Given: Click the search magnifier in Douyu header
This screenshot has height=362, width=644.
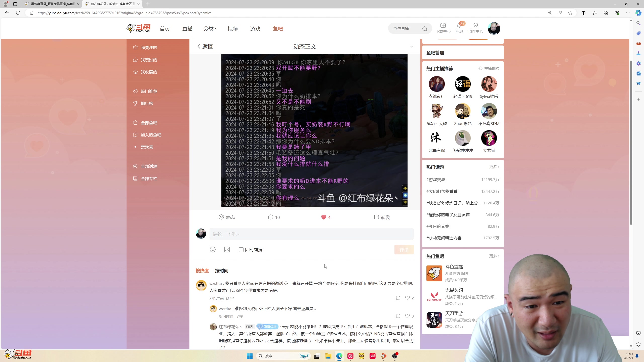Looking at the screenshot, I should [425, 29].
